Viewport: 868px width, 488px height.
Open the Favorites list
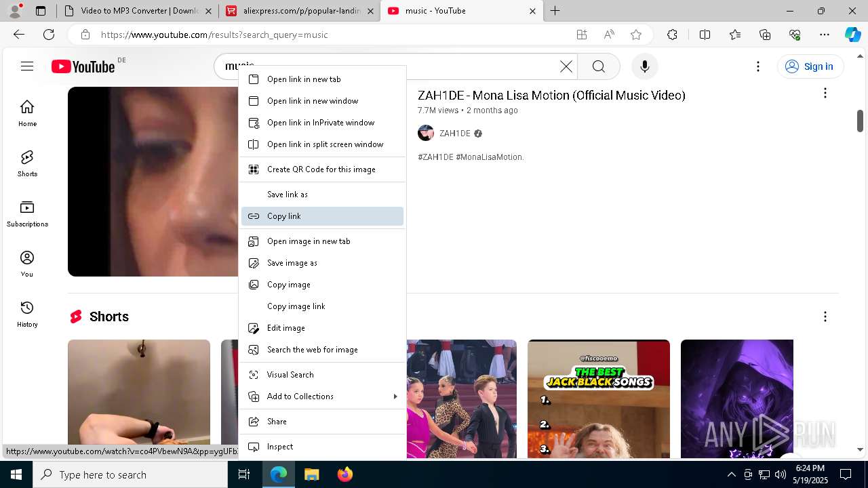735,35
